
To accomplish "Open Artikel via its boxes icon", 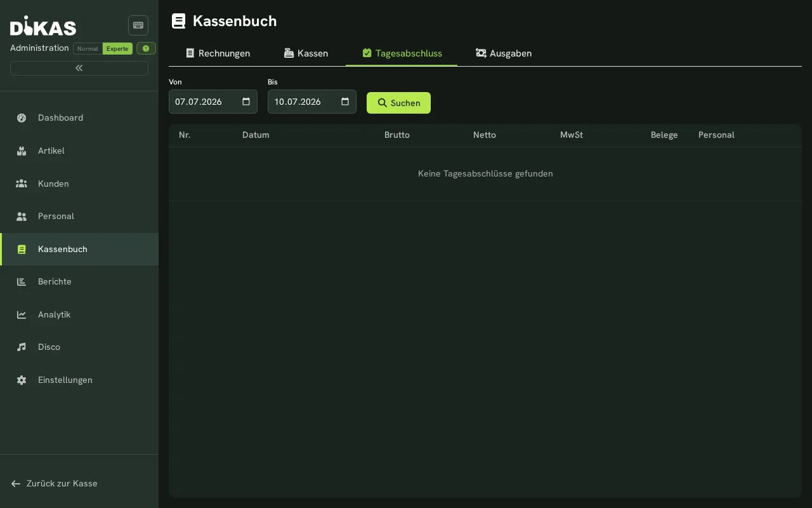I will 22,150.
